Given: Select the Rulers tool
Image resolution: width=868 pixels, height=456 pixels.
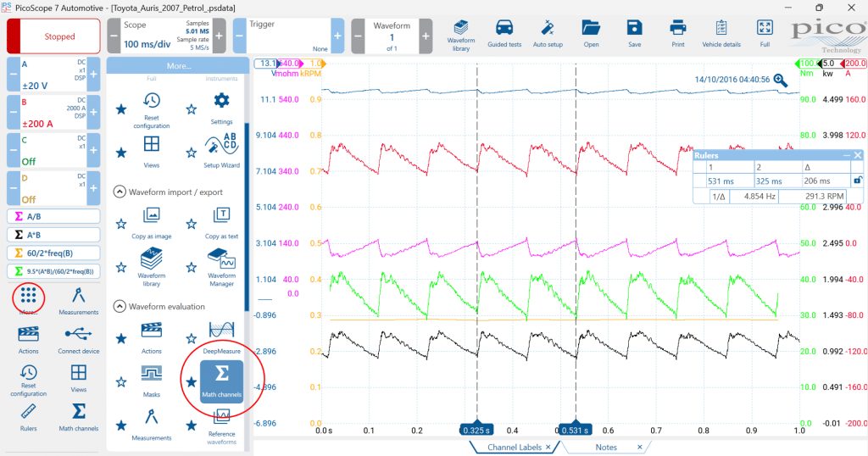Looking at the screenshot, I should click(28, 417).
